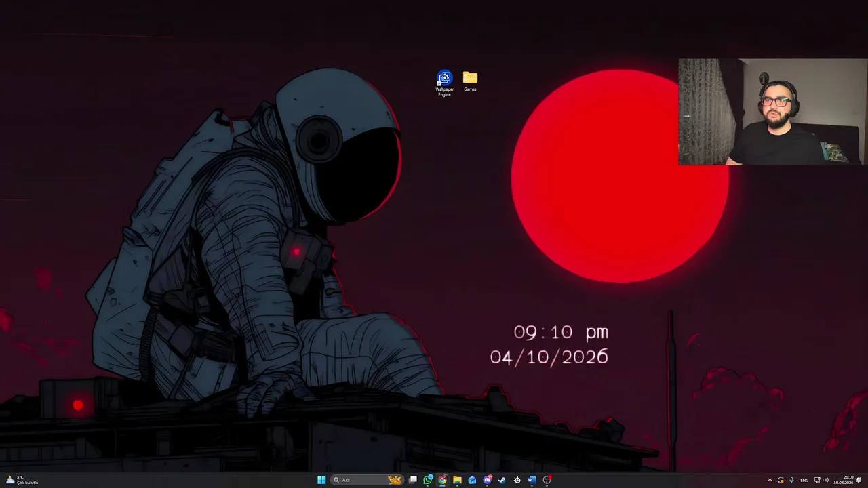The image size is (868, 488).
Task: Open File Explorer from the taskbar
Action: click(457, 480)
